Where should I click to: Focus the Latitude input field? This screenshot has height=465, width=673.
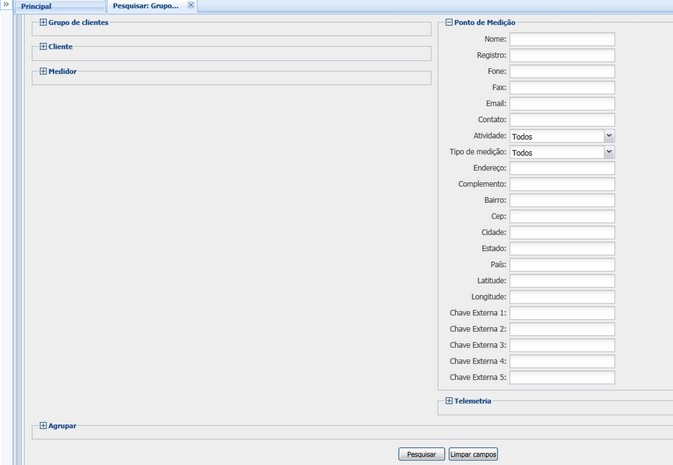click(561, 281)
